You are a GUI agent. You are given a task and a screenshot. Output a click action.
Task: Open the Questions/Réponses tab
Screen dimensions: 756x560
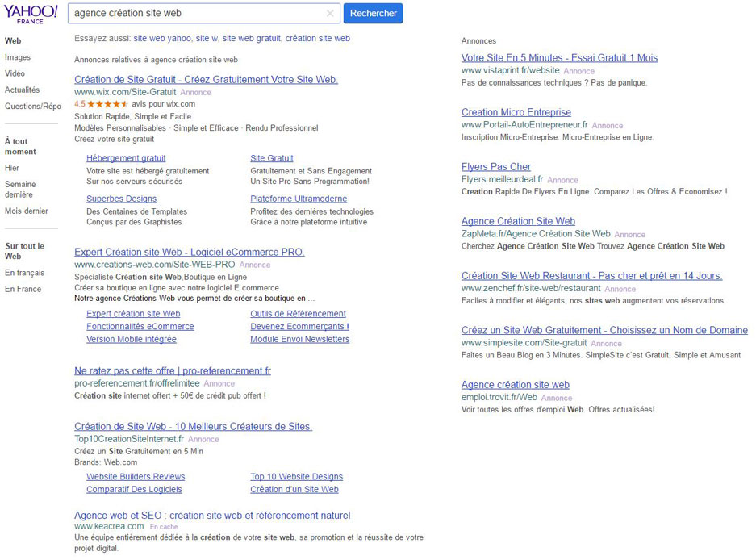33,107
